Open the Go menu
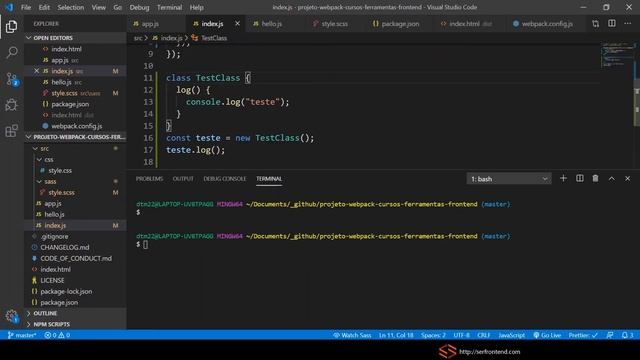 point(118,7)
